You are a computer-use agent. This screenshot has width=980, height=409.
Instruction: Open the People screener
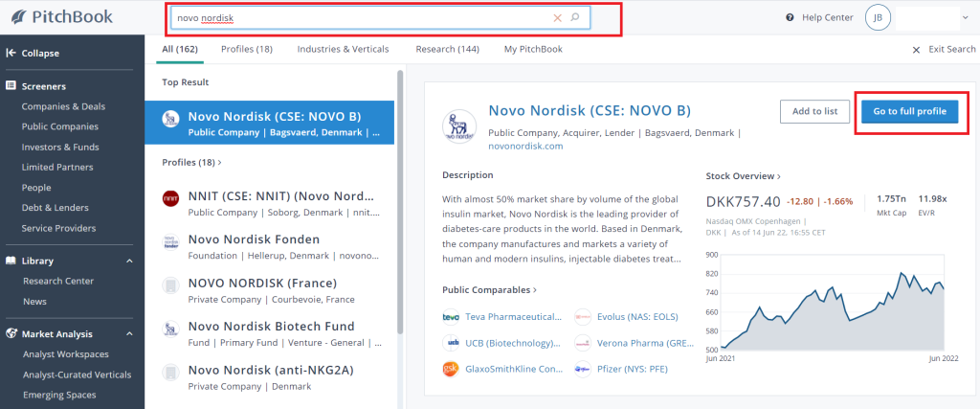(36, 188)
